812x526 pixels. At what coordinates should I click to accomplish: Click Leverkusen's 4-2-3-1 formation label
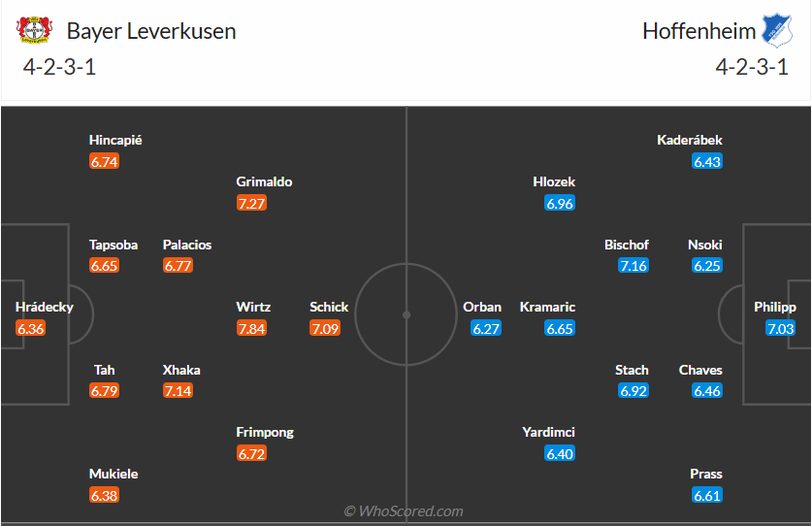point(58,68)
